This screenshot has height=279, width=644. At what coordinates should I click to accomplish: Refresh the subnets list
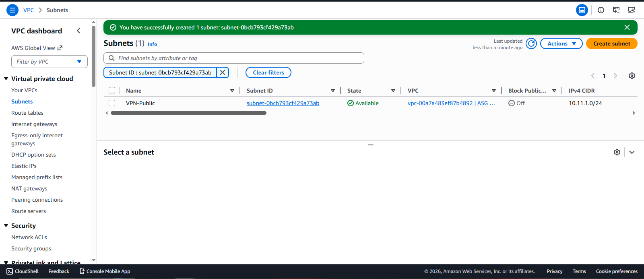[531, 43]
